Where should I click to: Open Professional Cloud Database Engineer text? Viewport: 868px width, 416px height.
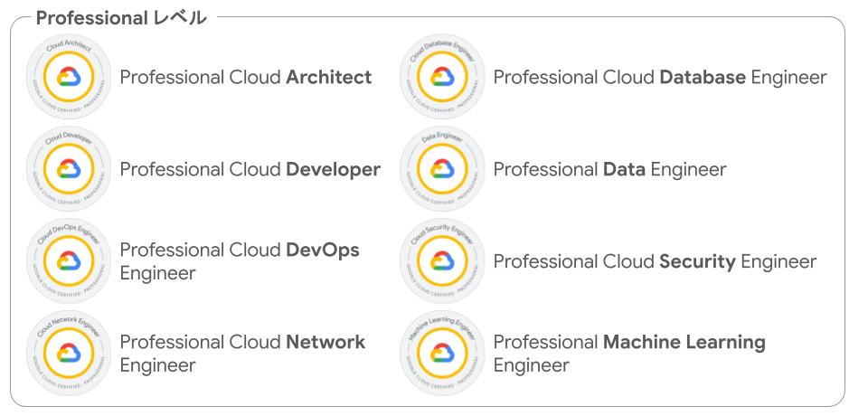[660, 77]
